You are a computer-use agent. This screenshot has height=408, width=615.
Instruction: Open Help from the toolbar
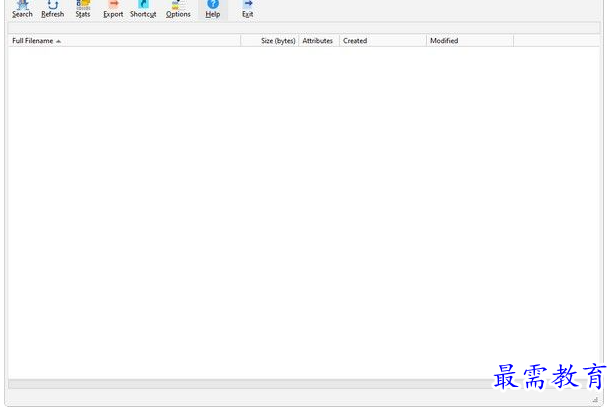[x=213, y=9]
